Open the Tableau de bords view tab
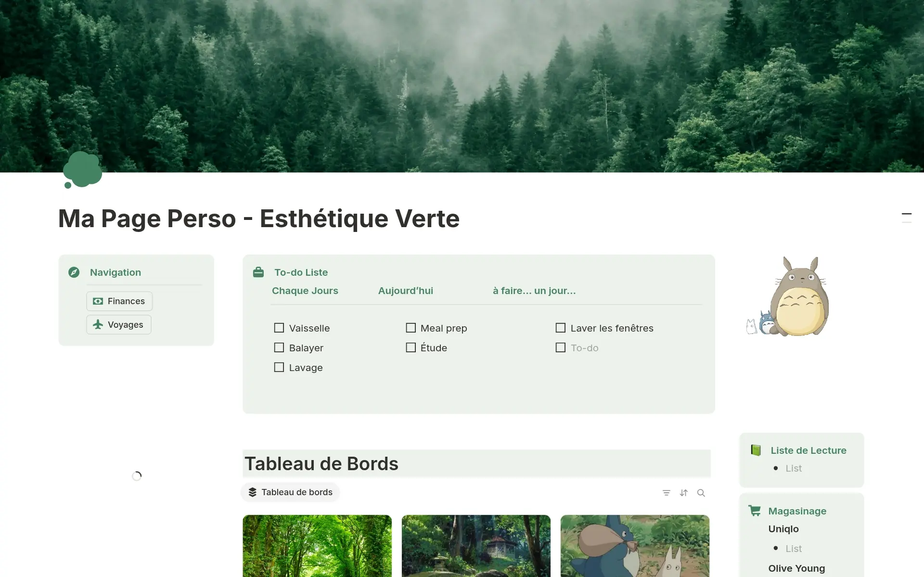 point(291,492)
